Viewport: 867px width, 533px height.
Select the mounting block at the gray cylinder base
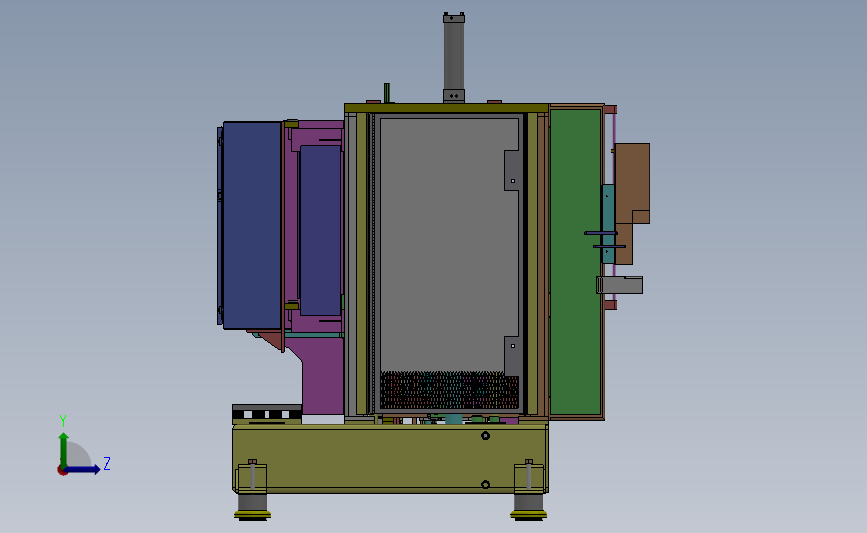tap(453, 96)
